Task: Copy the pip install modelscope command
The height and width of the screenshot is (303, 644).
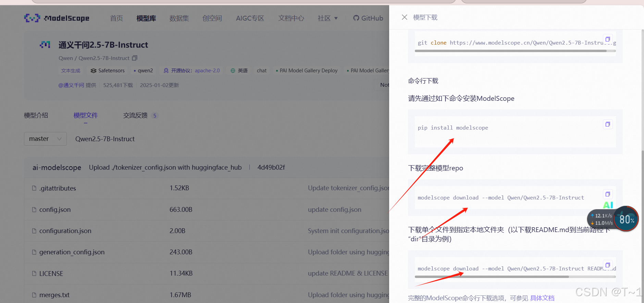Action: 608,124
